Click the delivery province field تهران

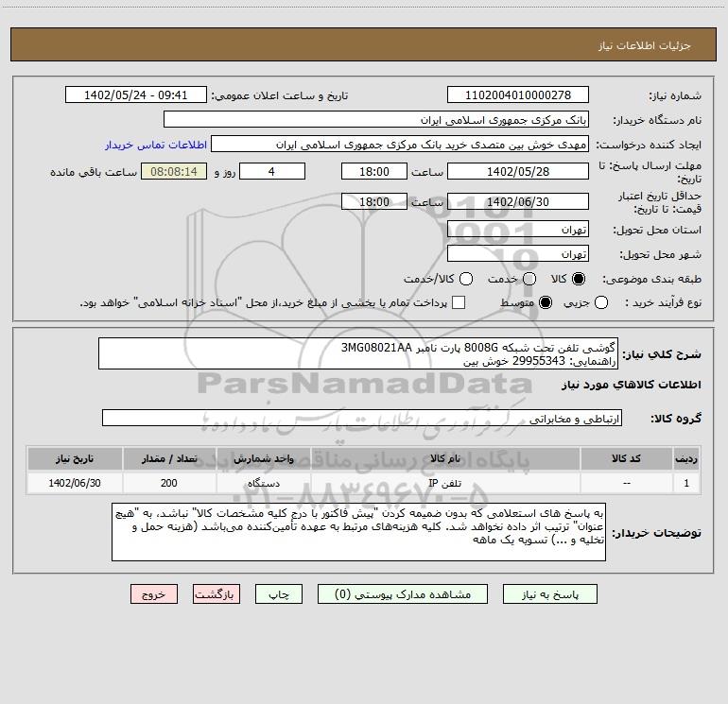518,230
